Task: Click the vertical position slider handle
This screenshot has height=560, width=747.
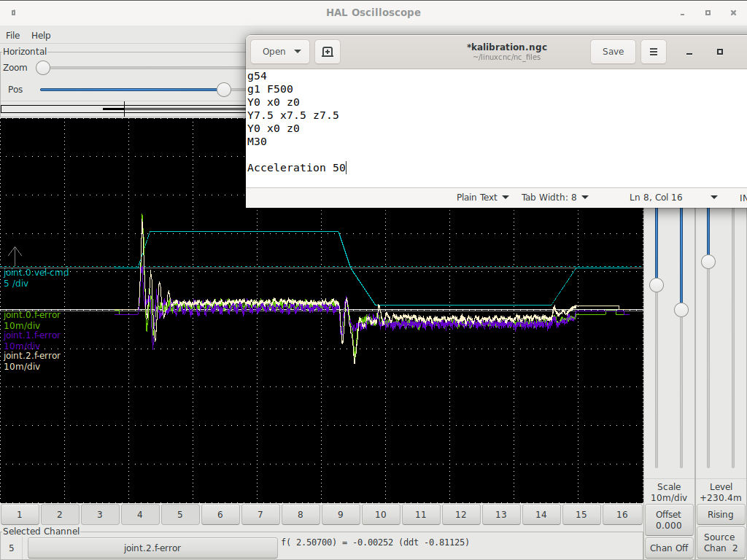Action: click(x=681, y=310)
